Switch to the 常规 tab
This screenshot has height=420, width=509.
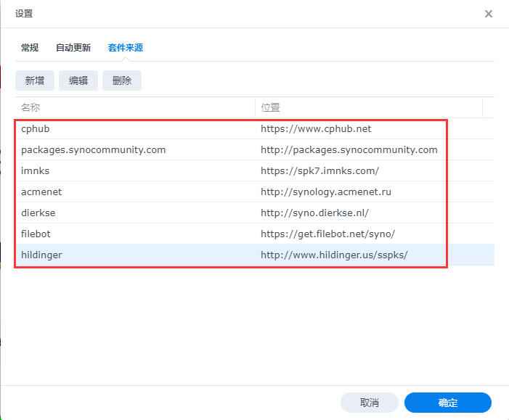(x=30, y=48)
